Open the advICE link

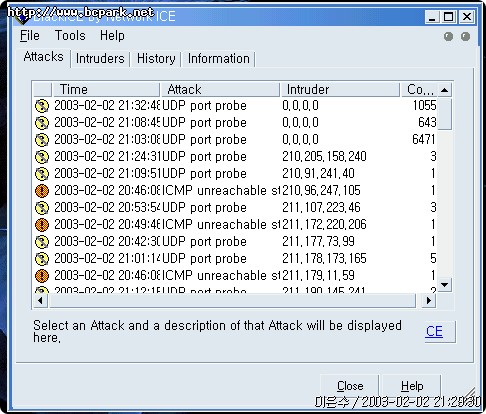click(434, 332)
